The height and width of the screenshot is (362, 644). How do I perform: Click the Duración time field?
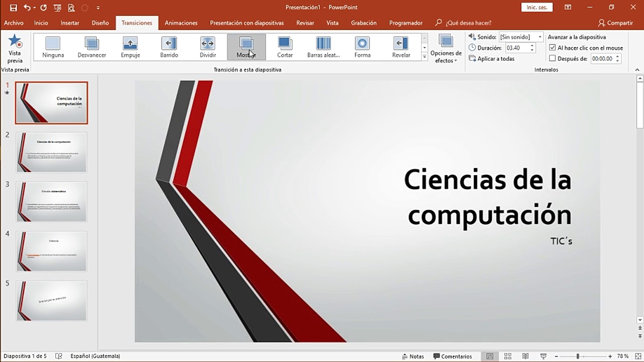(517, 48)
